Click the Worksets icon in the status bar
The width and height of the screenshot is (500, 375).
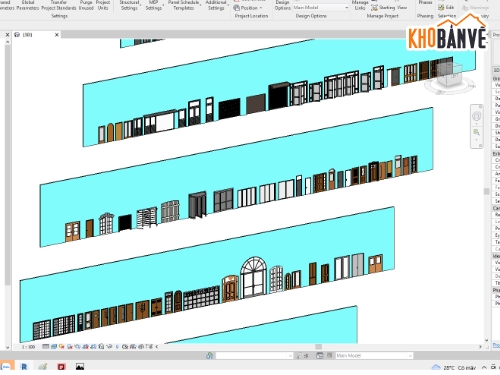[210, 356]
